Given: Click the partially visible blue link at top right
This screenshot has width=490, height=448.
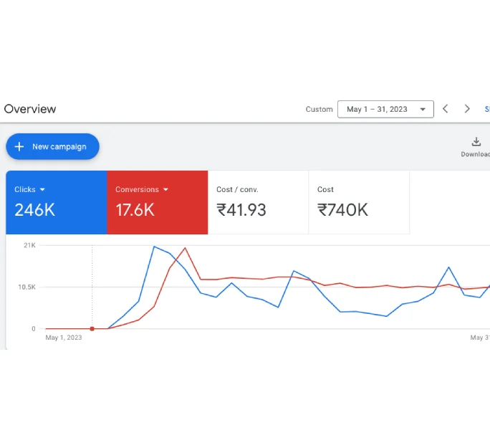Looking at the screenshot, I should (x=487, y=109).
